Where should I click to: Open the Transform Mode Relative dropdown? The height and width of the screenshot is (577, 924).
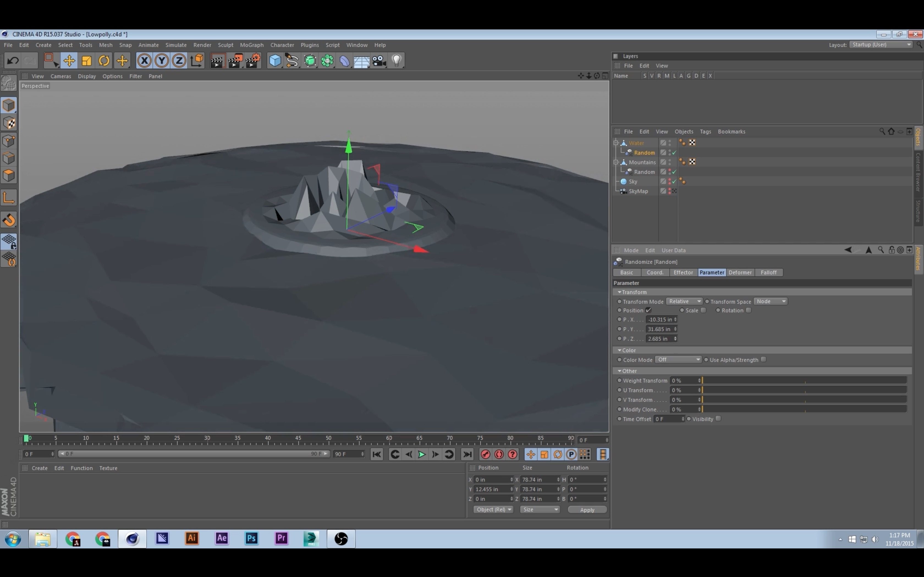click(684, 301)
